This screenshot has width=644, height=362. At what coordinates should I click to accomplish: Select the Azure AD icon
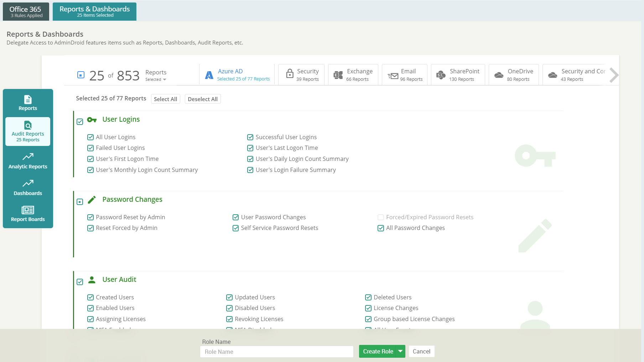[x=209, y=75]
